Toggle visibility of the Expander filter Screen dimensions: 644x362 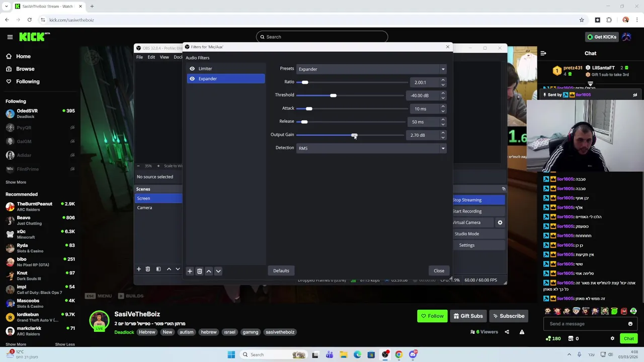tap(192, 78)
